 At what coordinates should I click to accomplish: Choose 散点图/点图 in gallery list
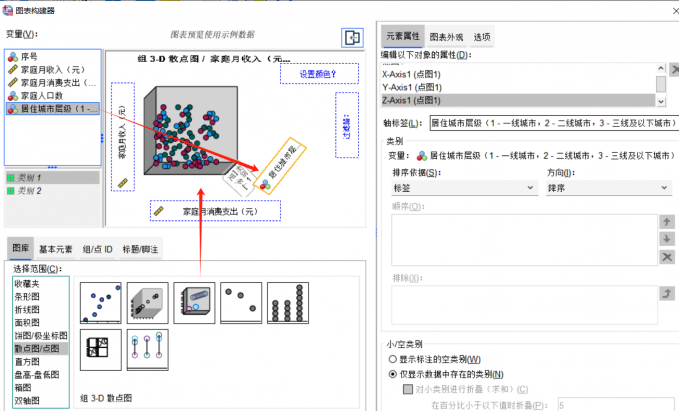click(x=41, y=349)
